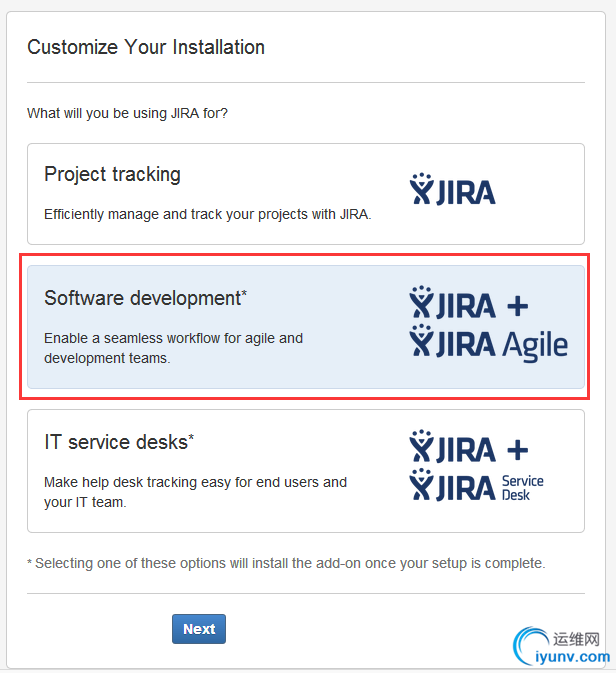Click the JIRA + logo in IT service desks
This screenshot has height=673, width=616.
pyautogui.click(x=468, y=447)
